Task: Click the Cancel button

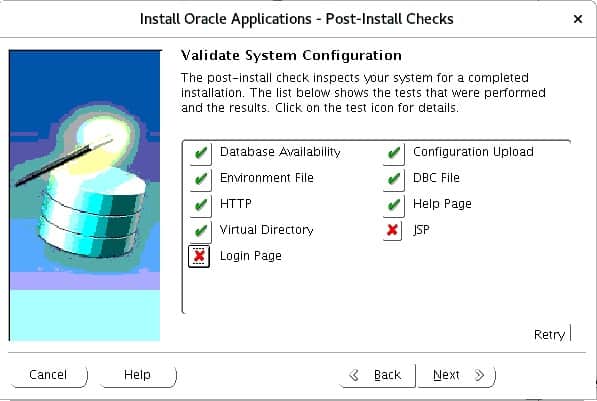Action: pos(48,375)
